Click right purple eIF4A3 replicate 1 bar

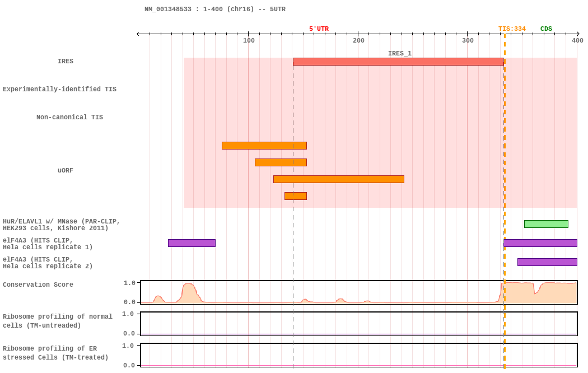click(540, 243)
